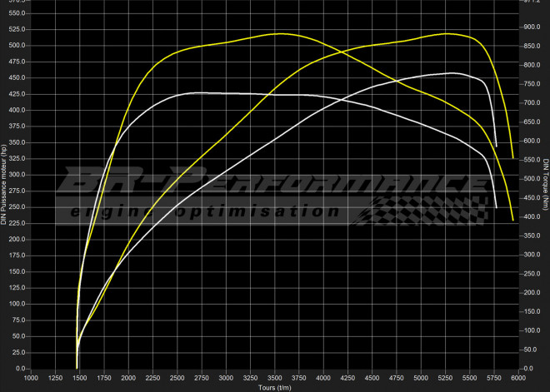Click the white power curve peak near 5250 rpm
550x392 pixels.
point(450,73)
